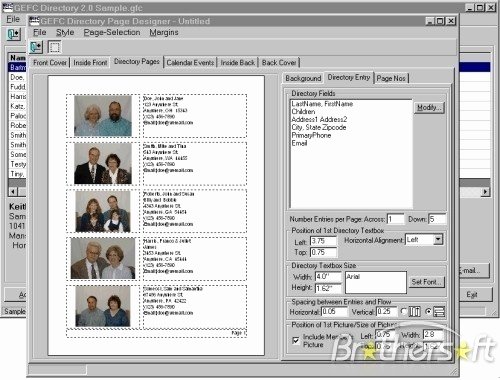This screenshot has height=380, width=500.
Task: Open the File menu in Page Designer
Action: (40, 32)
